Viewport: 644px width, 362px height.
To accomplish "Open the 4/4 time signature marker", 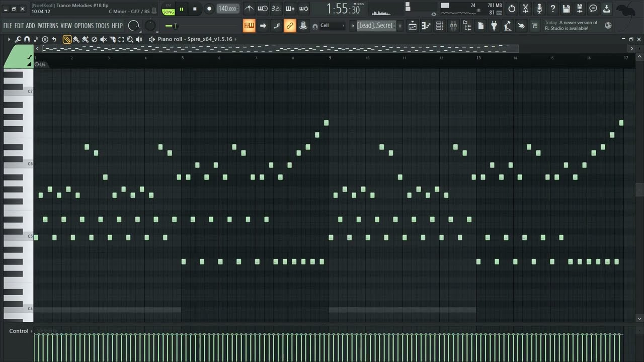I will [40, 64].
